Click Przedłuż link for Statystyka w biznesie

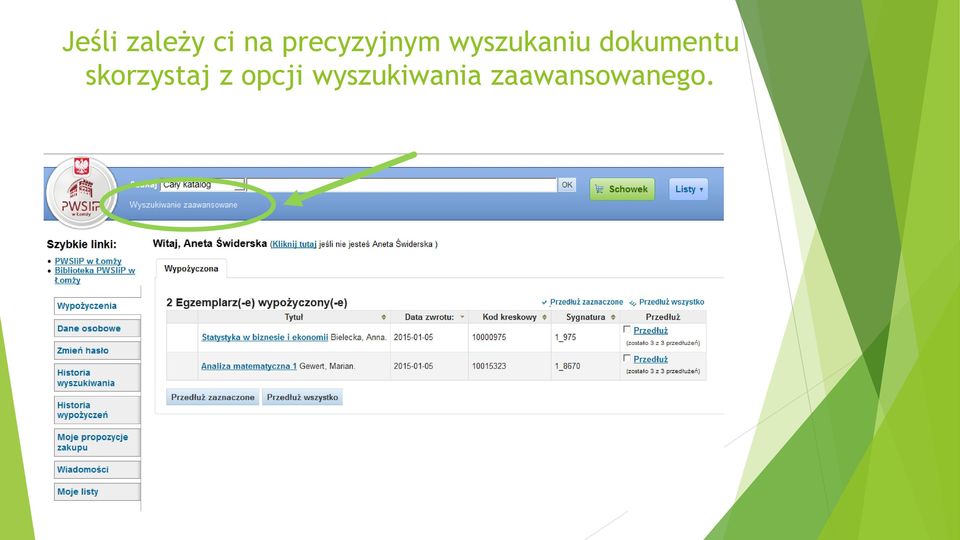pyautogui.click(x=650, y=331)
